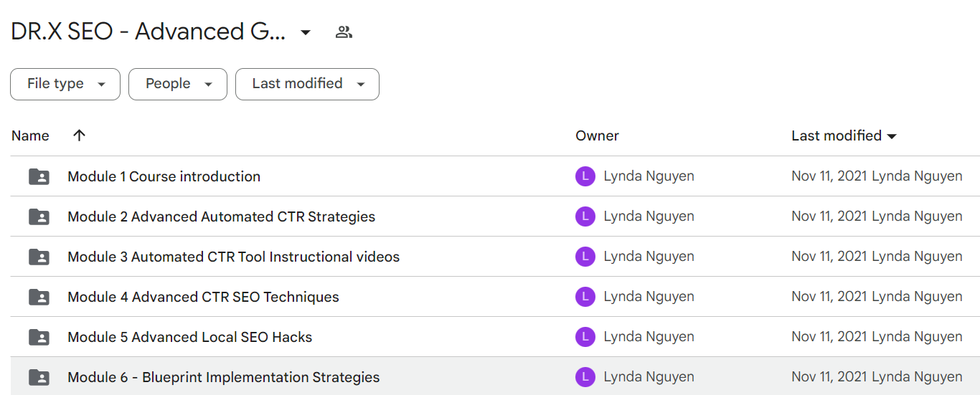Click the Module 1 shared folder icon
This screenshot has height=395, width=980.
tap(39, 176)
